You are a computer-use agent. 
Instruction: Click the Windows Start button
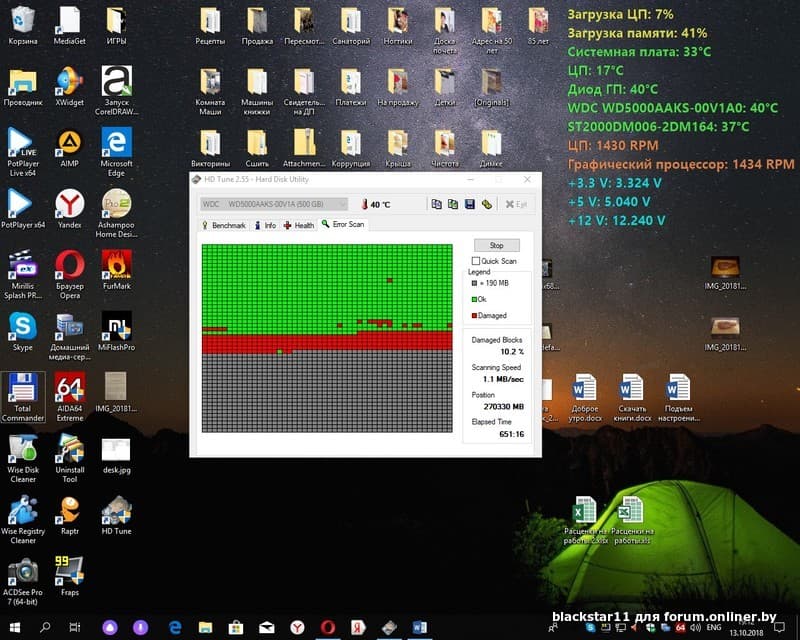15,627
